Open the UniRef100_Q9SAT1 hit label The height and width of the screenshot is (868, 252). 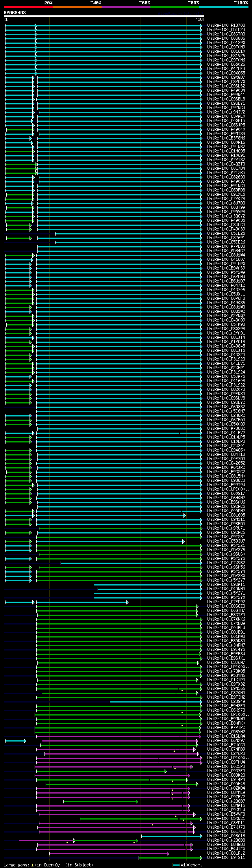click(226, 585)
